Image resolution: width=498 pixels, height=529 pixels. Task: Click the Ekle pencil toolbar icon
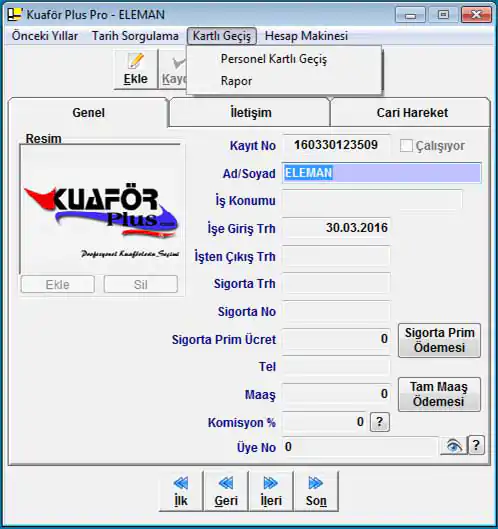click(x=136, y=69)
